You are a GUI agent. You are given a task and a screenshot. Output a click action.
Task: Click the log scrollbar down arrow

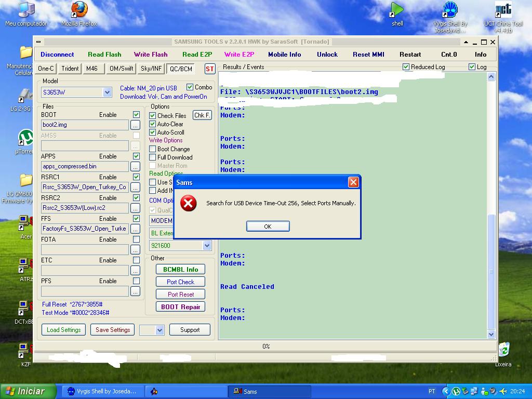pyautogui.click(x=491, y=335)
